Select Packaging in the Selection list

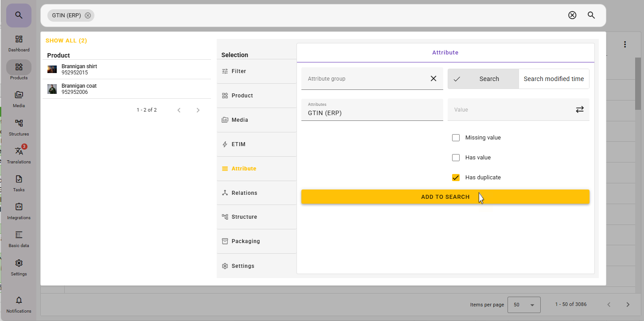[x=246, y=241]
